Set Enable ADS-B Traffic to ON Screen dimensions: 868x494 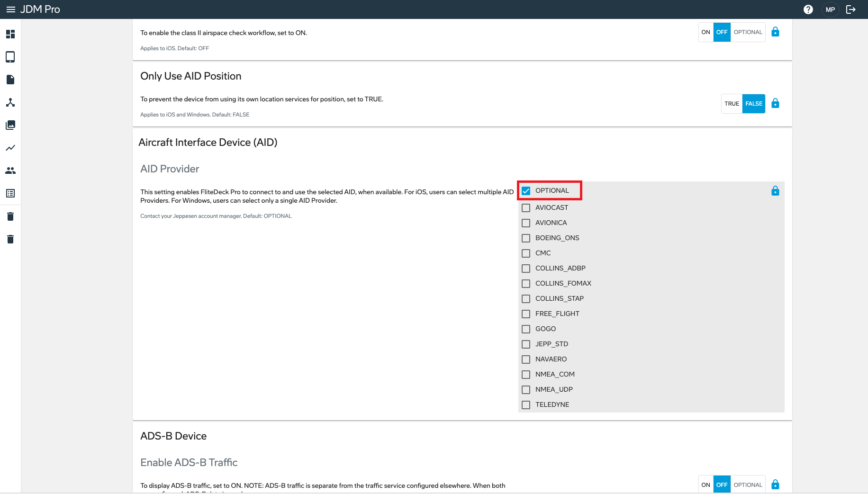coord(705,485)
